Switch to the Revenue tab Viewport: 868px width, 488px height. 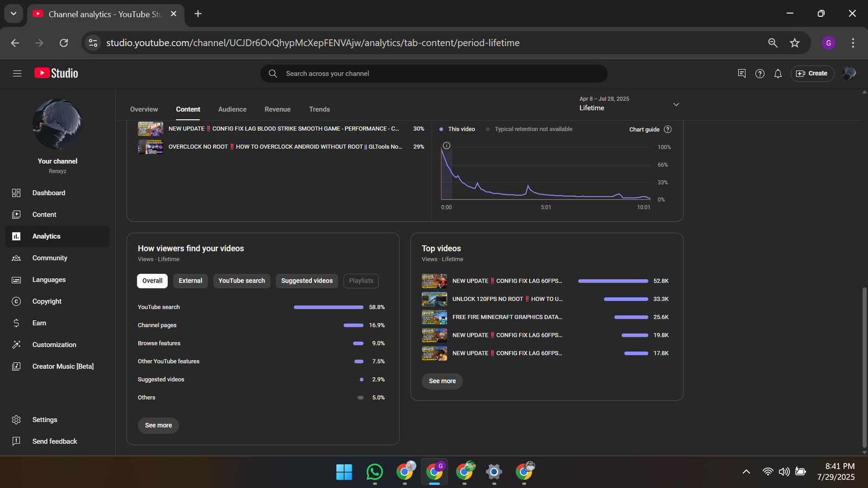click(278, 110)
